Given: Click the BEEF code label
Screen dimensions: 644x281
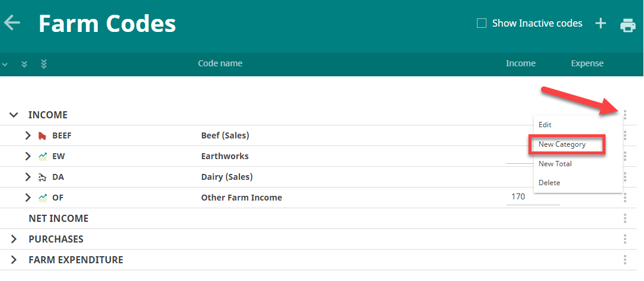Looking at the screenshot, I should coord(62,136).
